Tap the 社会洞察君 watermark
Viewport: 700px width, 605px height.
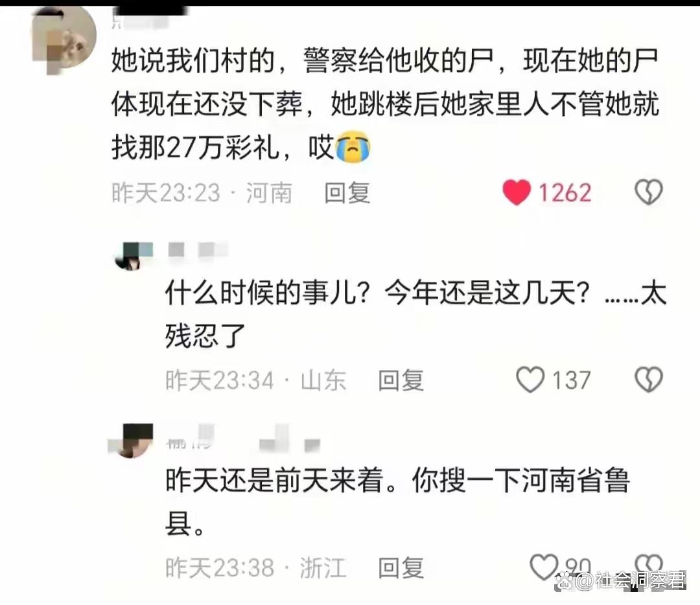(x=620, y=580)
